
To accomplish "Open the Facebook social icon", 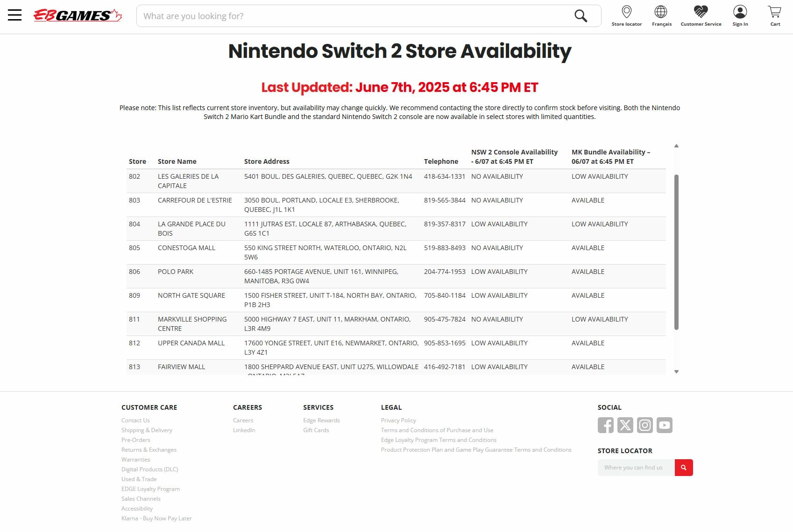I will pos(606,425).
